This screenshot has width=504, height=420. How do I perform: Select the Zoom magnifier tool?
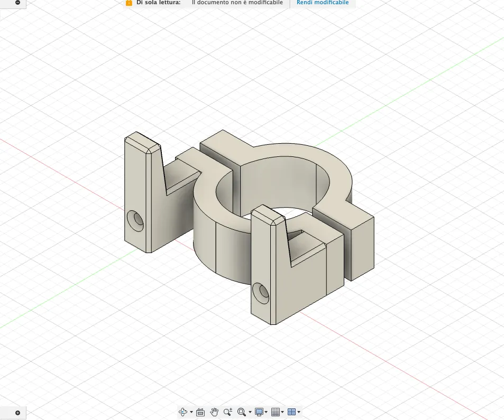point(228,412)
